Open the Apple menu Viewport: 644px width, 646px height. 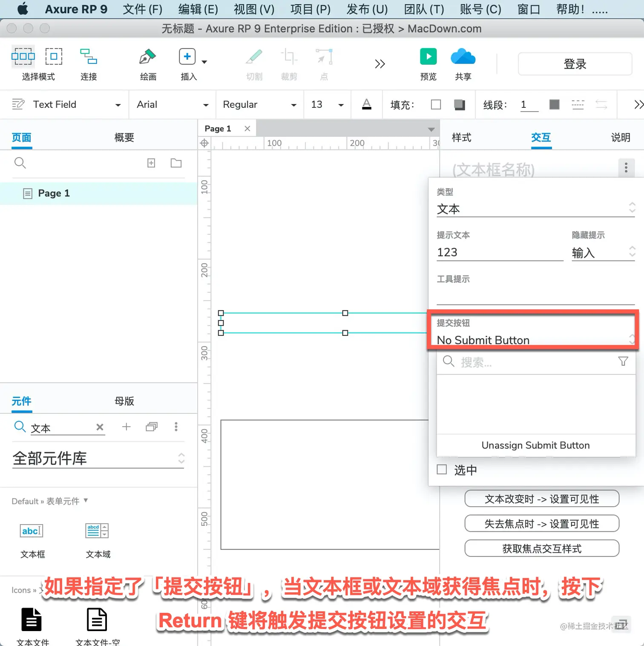[x=23, y=9]
